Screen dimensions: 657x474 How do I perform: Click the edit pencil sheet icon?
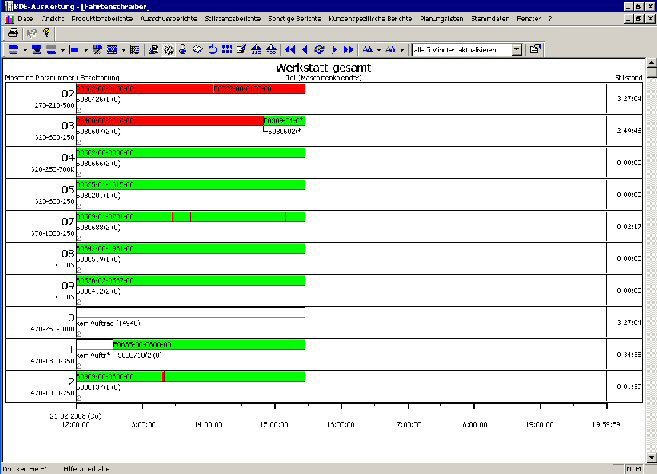241,50
